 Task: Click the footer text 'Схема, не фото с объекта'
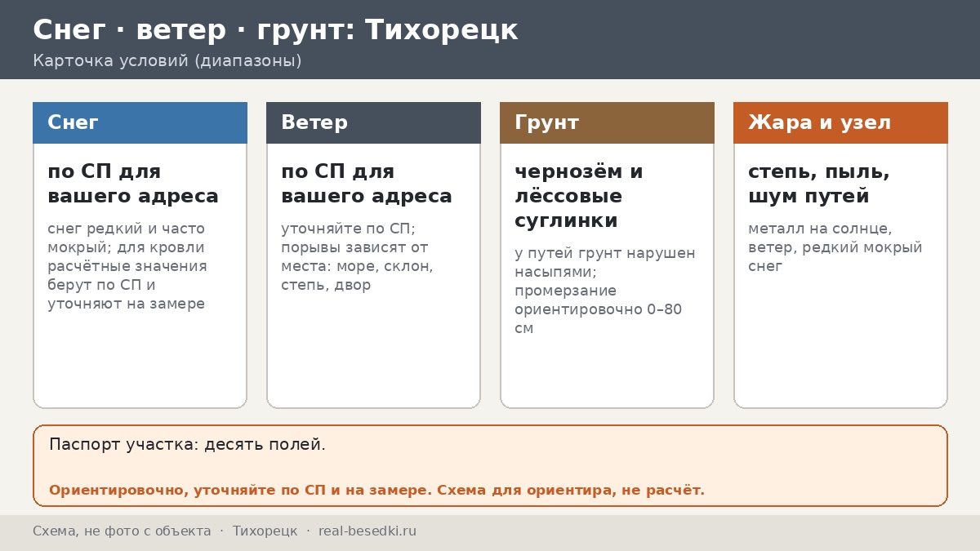[122, 531]
